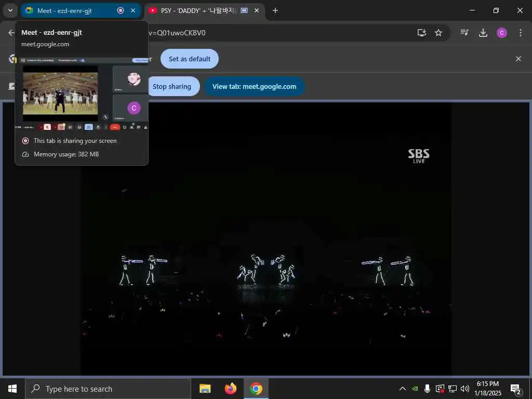Open the Windows Start menu
532x399 pixels.
pos(12,389)
